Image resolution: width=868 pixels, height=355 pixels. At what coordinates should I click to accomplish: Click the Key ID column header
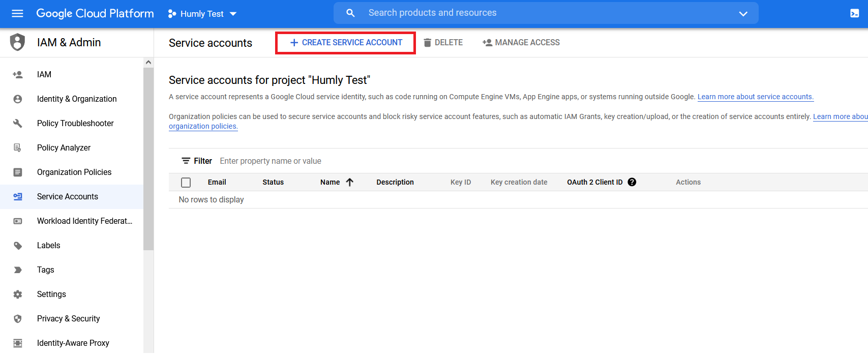click(x=461, y=182)
